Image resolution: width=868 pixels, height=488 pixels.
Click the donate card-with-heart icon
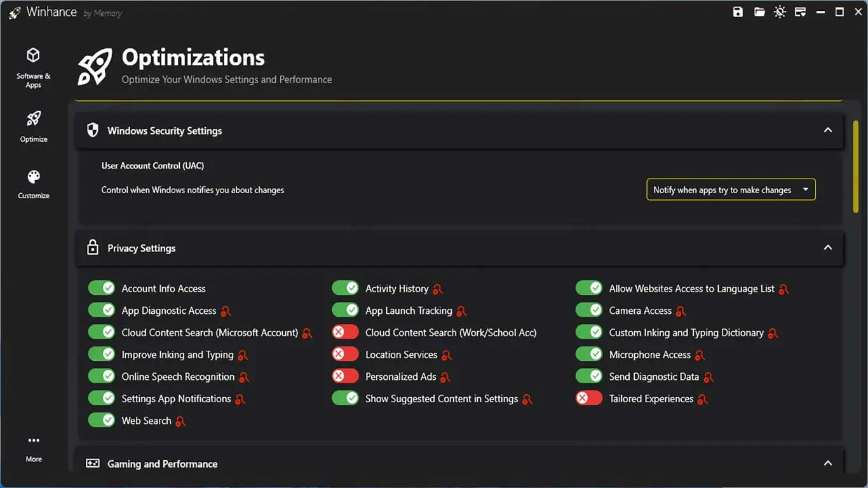801,12
